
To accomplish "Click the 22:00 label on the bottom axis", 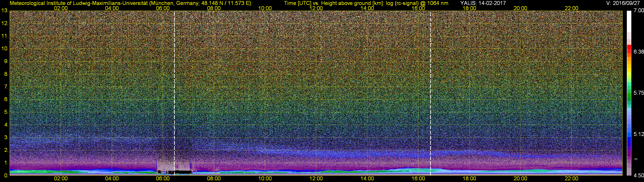I will click(571, 179).
